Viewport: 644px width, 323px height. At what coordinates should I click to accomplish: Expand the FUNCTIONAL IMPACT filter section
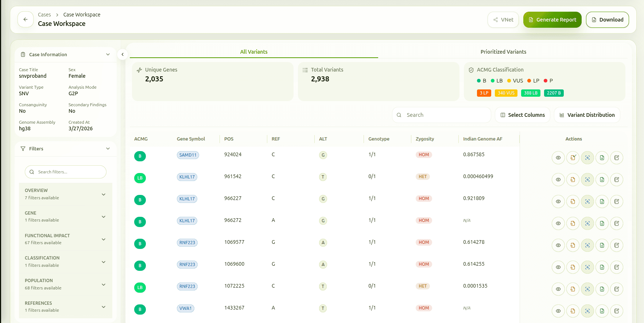104,239
